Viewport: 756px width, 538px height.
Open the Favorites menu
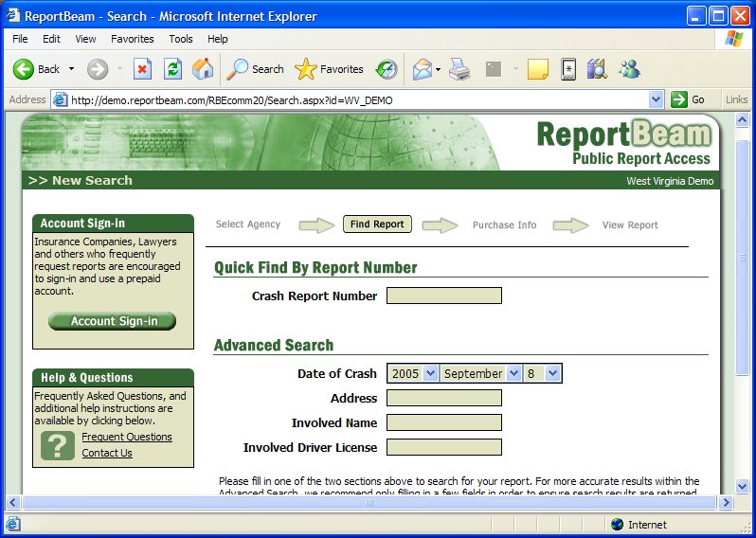click(x=132, y=39)
